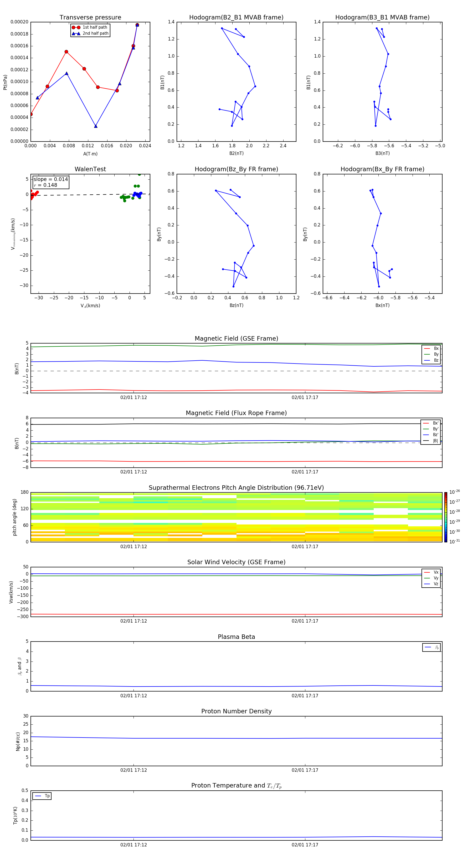Click the 'Hodogram(Bx_By FR frame)' title
473x868 pixels.
[382, 169]
